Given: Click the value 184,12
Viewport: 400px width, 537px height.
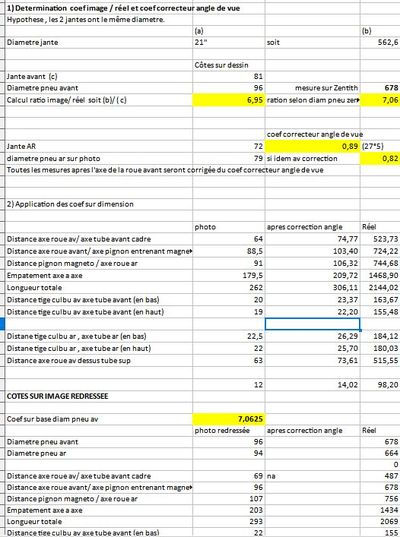Looking at the screenshot, I should (380, 336).
